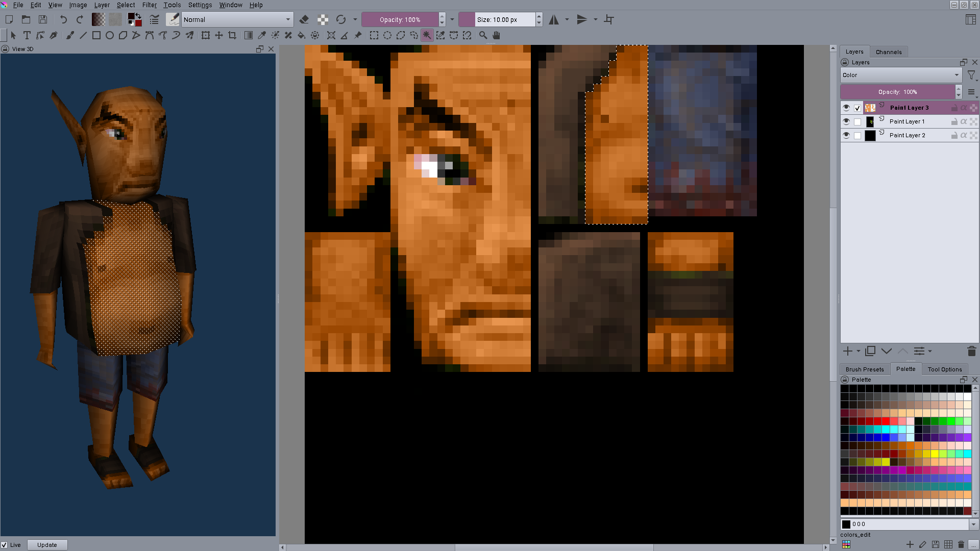Open the layer filter funnel menu
Viewport: 980px width, 551px height.
pyautogui.click(x=972, y=76)
